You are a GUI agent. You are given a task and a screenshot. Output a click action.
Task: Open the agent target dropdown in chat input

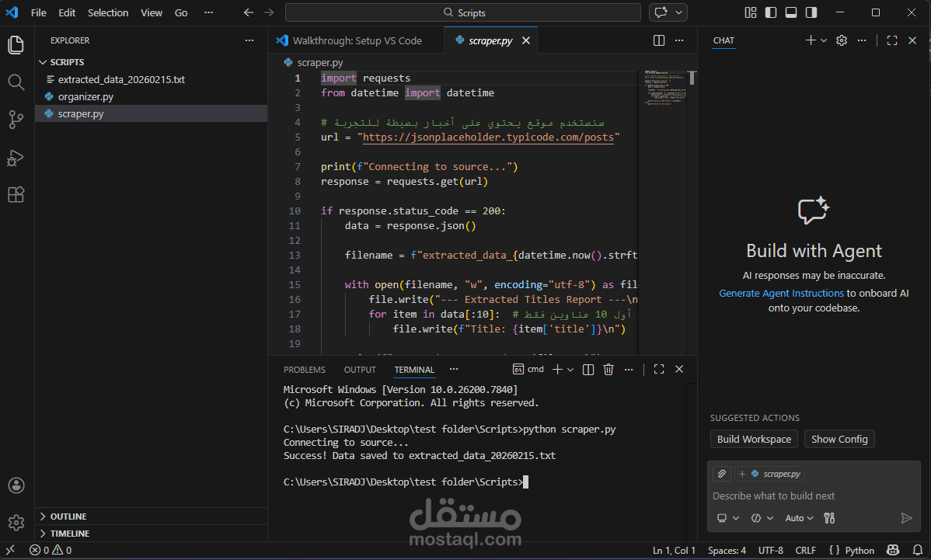pos(728,518)
